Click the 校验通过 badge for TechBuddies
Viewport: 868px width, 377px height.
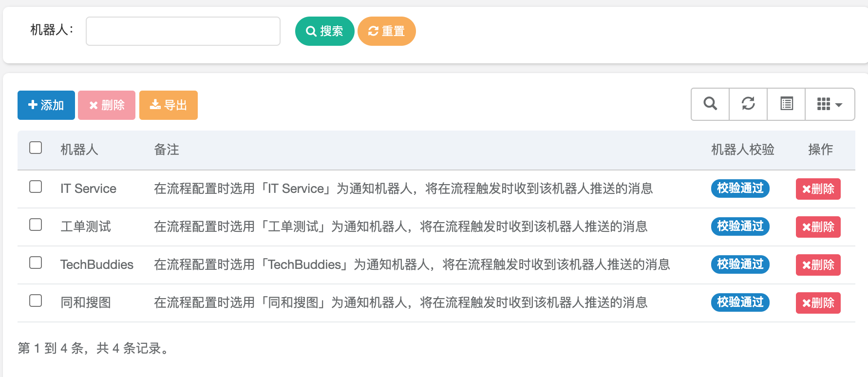pyautogui.click(x=740, y=264)
